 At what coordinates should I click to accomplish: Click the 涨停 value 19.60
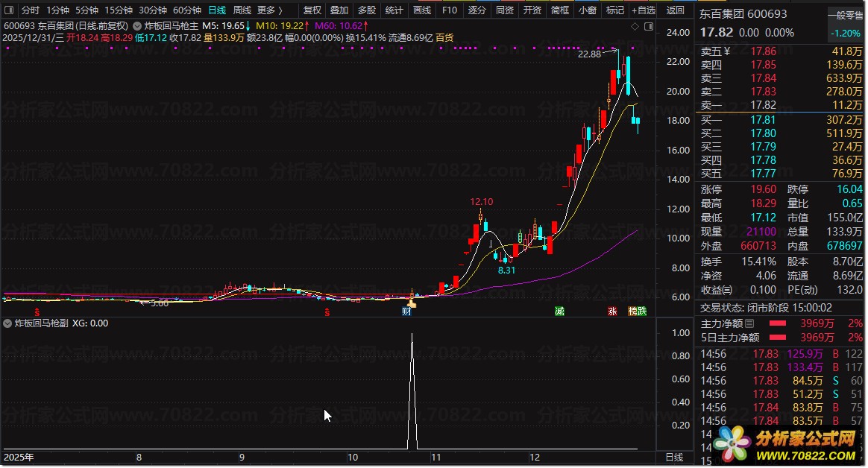click(x=764, y=189)
